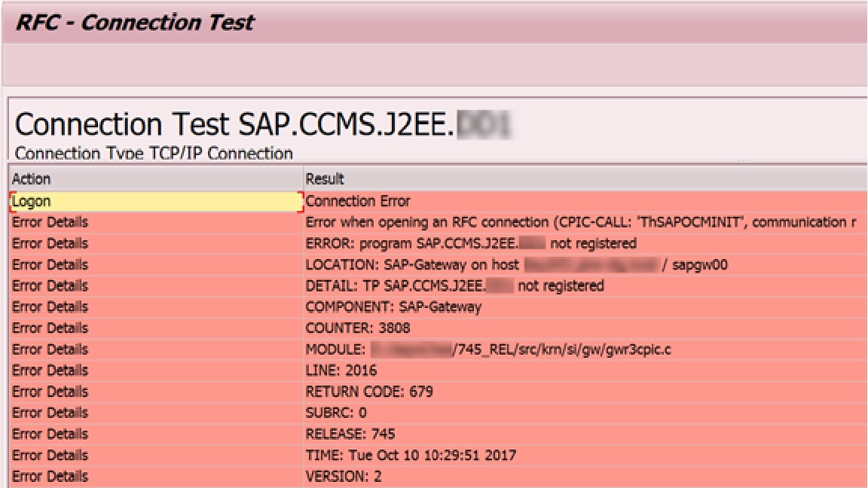Select the TIME: Tue Oct 10 result

(x=585, y=456)
